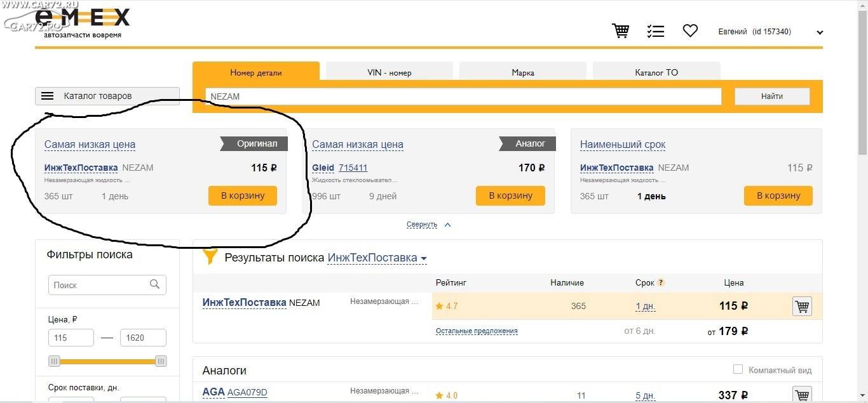Expand the Евгений account dropdown arrow
The image size is (868, 403).
click(x=820, y=32)
